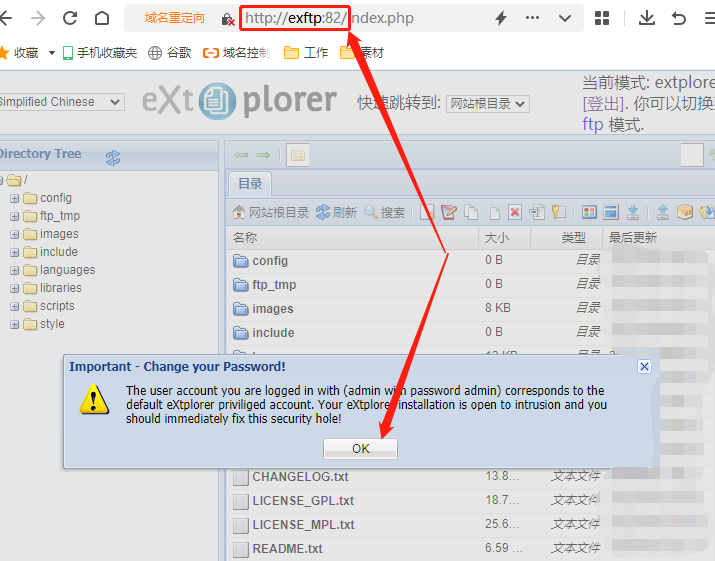Sort by the 名称 column header
Viewport: 715px width, 561px height.
click(352, 238)
